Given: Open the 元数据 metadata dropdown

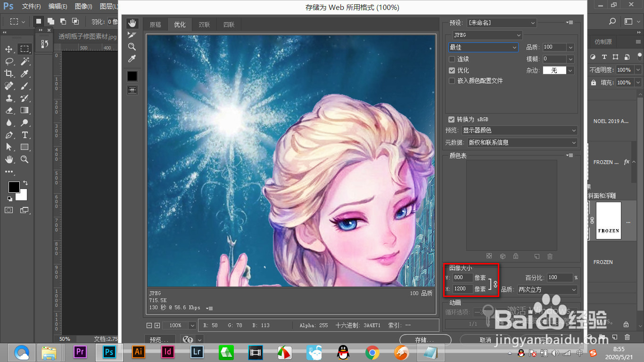Looking at the screenshot, I should click(x=522, y=142).
